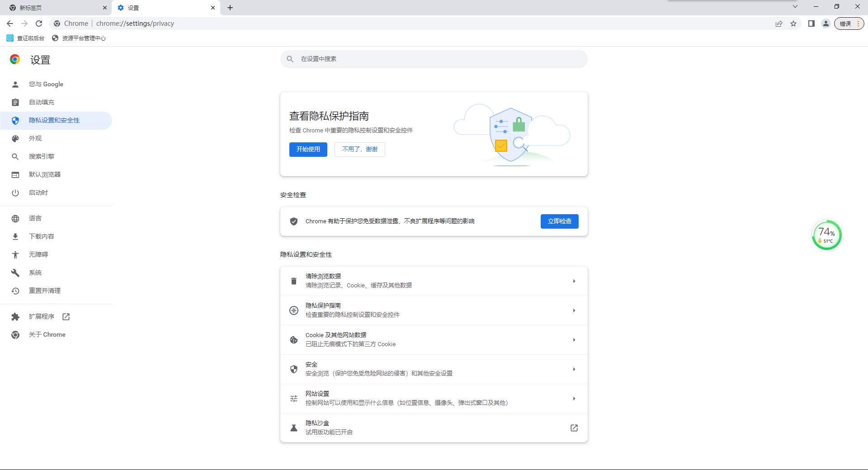Image resolution: width=868 pixels, height=470 pixels.
Task: Click the side panel toggle icon
Action: (811, 23)
